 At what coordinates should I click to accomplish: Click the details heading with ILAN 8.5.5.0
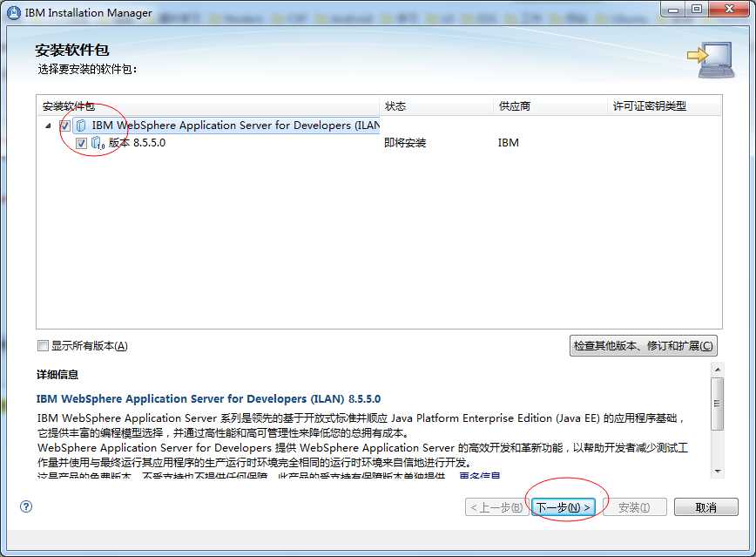tap(208, 398)
